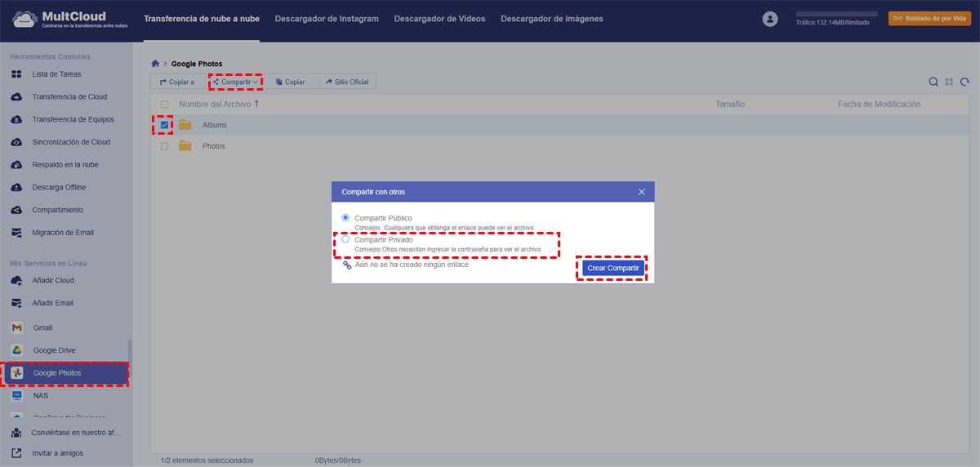Go to home breadcrumb icon

(x=155, y=64)
